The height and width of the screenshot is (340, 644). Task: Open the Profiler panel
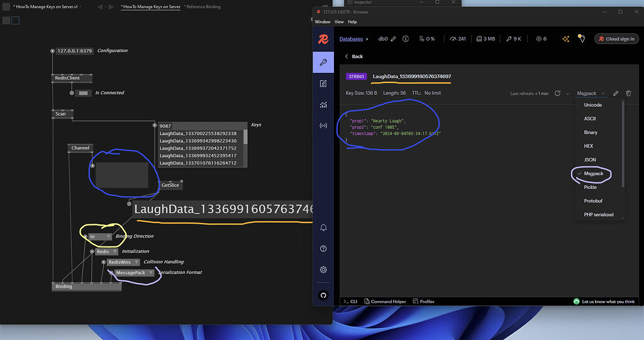(423, 302)
